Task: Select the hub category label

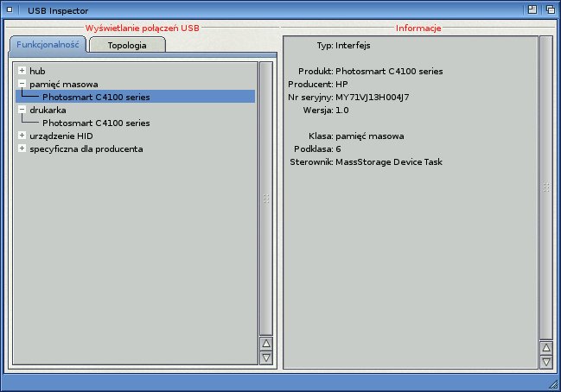Action: coord(37,71)
